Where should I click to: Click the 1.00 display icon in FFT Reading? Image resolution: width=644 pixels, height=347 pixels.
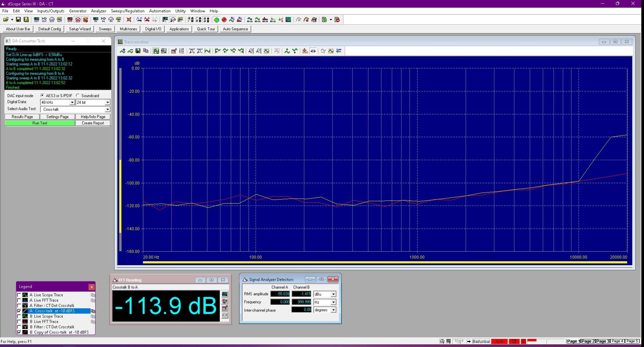225,294
